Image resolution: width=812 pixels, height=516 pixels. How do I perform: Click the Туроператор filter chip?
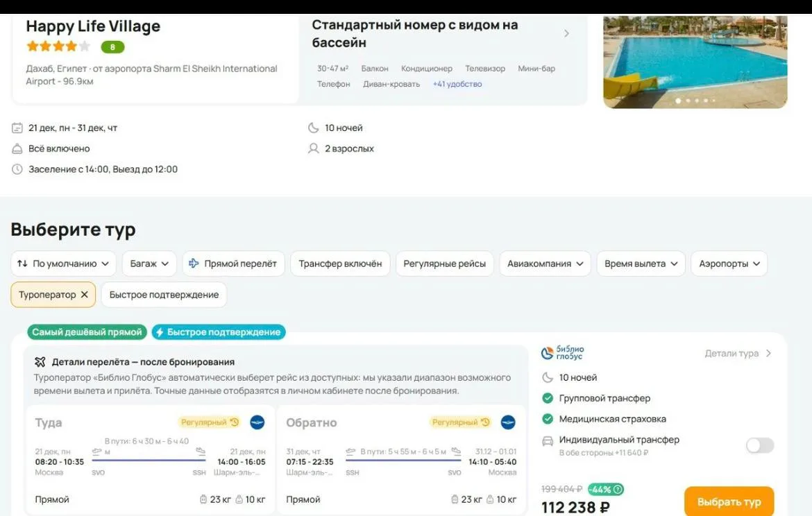point(53,295)
